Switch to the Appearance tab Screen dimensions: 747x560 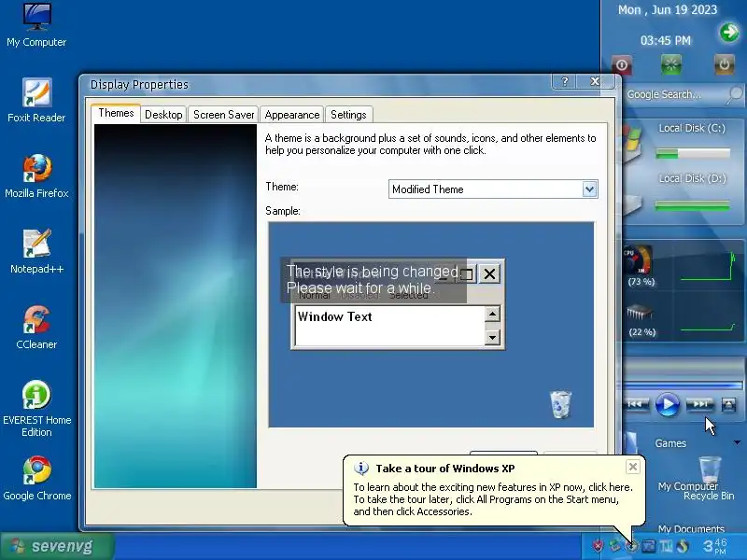coord(292,115)
